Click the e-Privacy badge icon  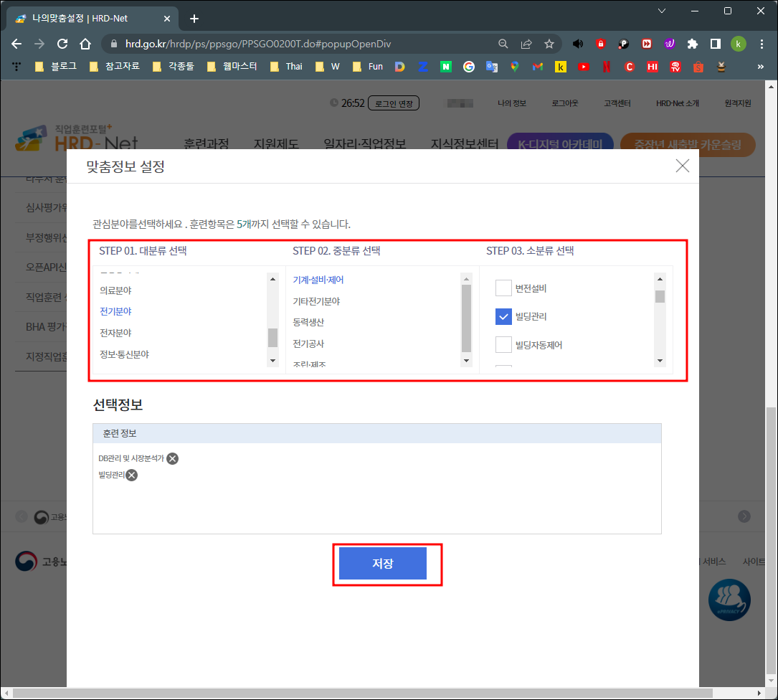click(729, 600)
